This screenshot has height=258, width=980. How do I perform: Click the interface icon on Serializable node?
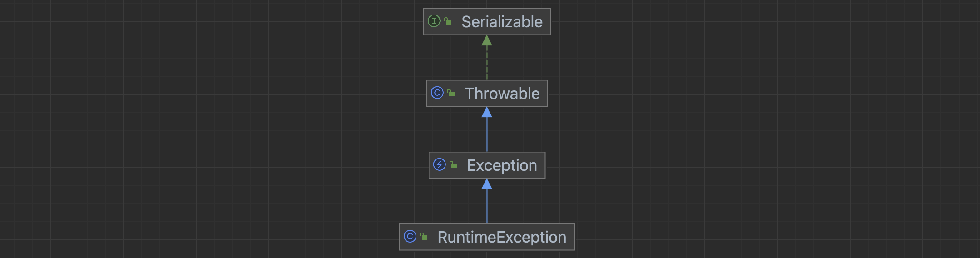pyautogui.click(x=434, y=21)
